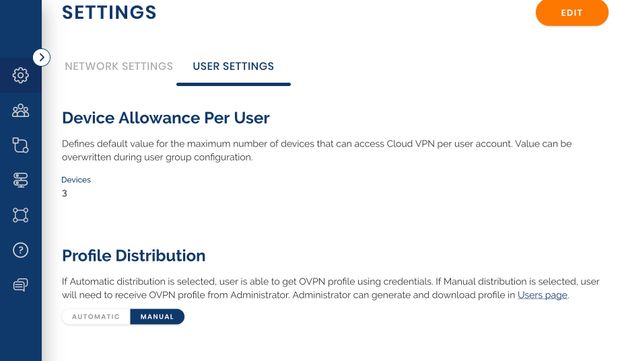This screenshot has height=361, width=620.
Task: Select the User Settings tab
Action: (x=233, y=66)
